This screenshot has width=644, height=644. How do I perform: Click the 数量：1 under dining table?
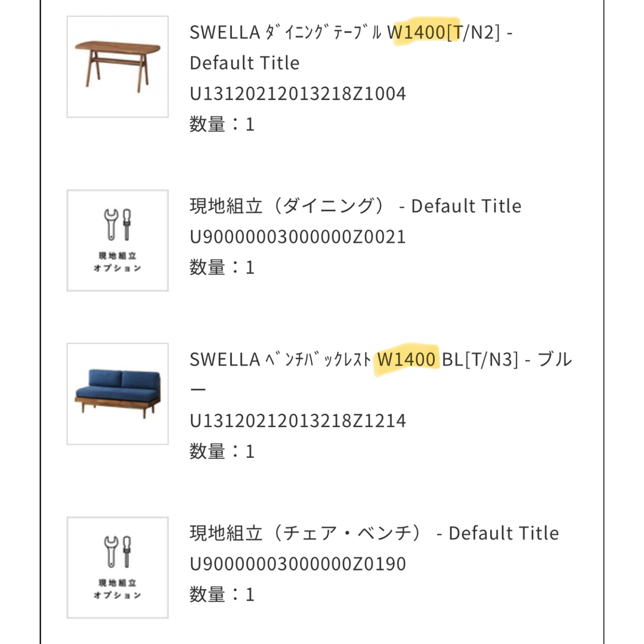point(222,124)
